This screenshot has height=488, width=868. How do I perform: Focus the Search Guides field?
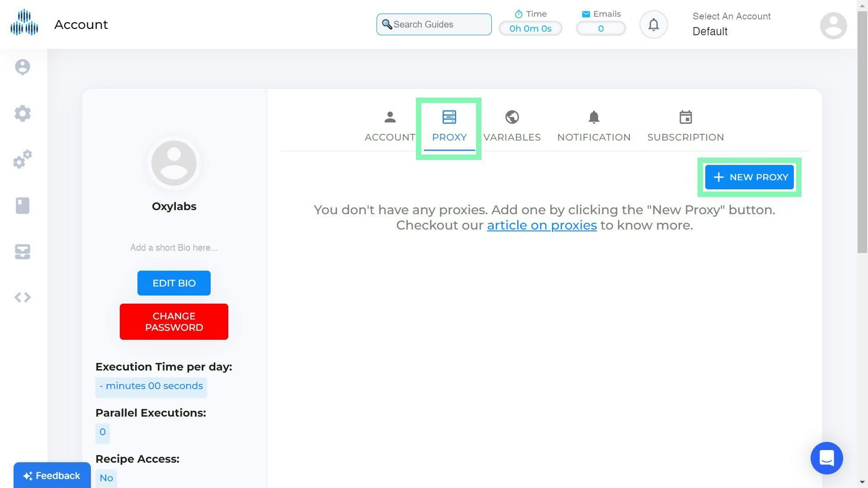click(x=434, y=24)
